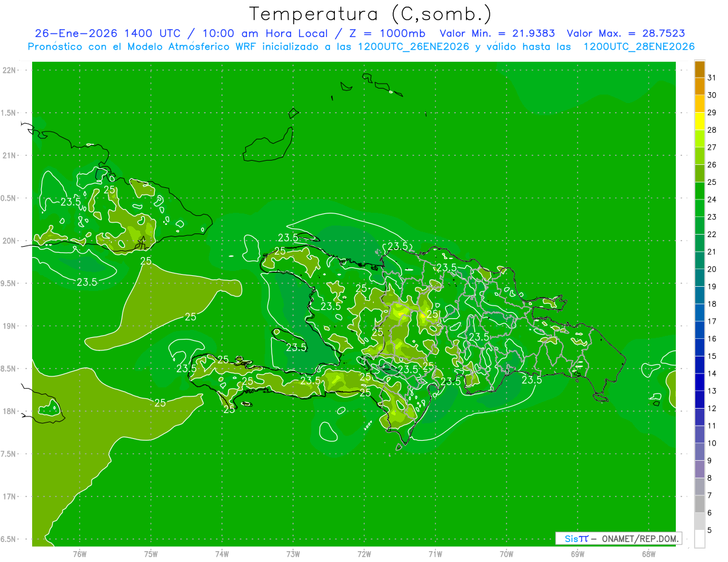Click the 70W longitude axis label
This screenshot has width=728, height=562.
(507, 554)
